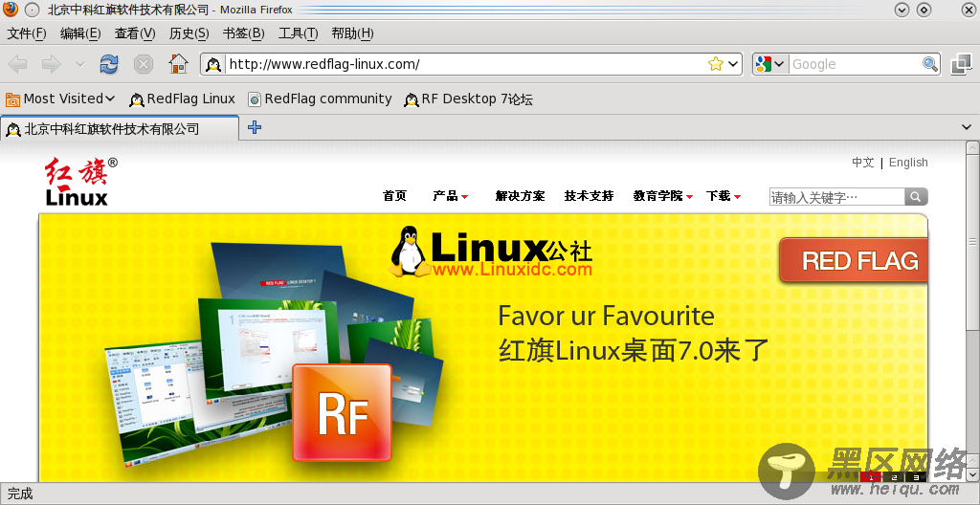The width and height of the screenshot is (980, 505).
Task: Click the Firefox icon in title bar
Action: (10, 10)
